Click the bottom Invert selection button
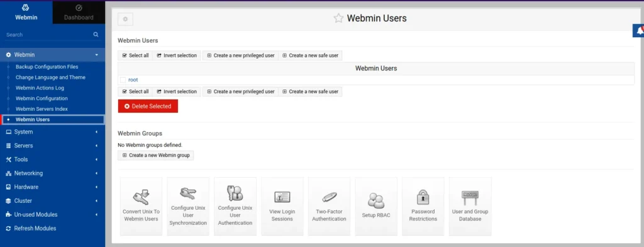The width and height of the screenshot is (644, 247). tap(177, 91)
